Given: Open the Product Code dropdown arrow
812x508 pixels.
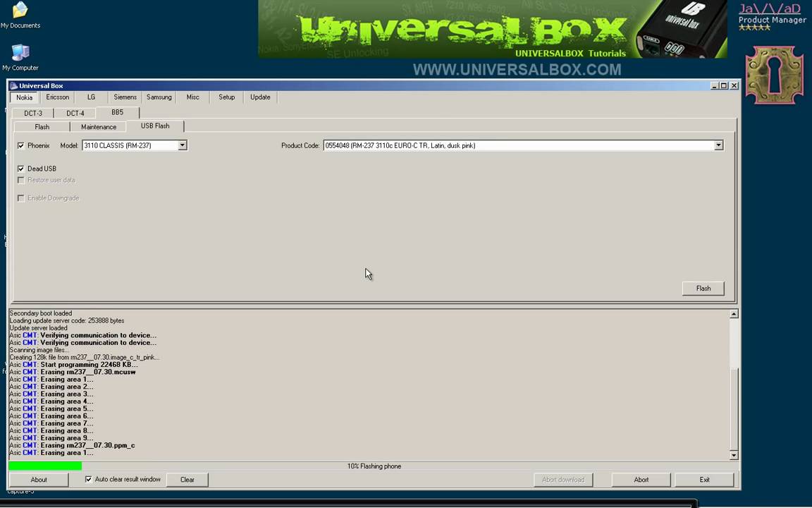Looking at the screenshot, I should (719, 145).
